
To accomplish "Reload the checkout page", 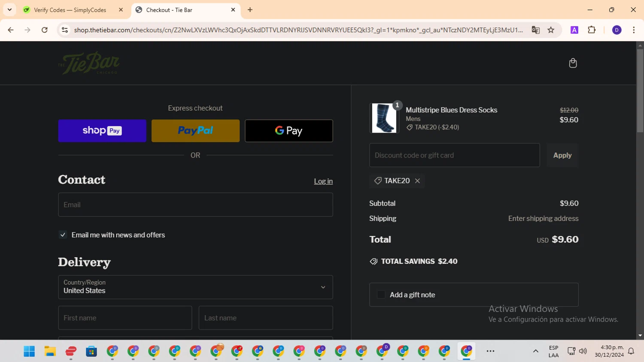I will tap(45, 30).
